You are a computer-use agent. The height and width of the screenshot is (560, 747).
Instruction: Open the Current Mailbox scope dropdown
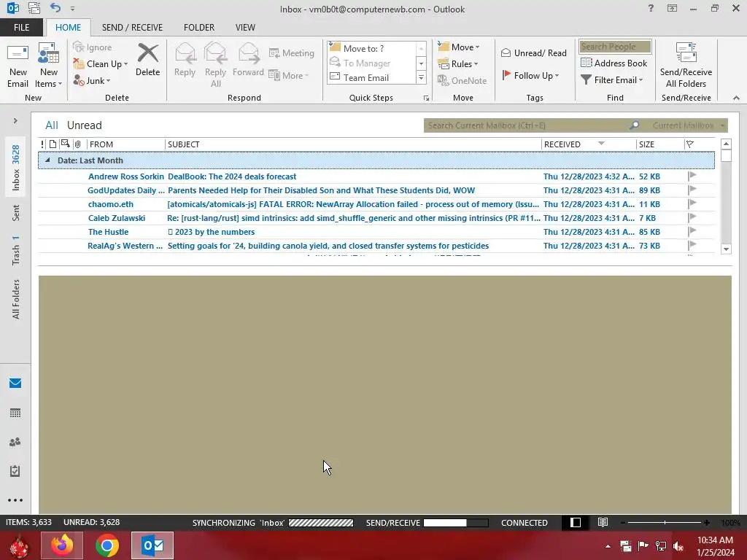point(689,125)
